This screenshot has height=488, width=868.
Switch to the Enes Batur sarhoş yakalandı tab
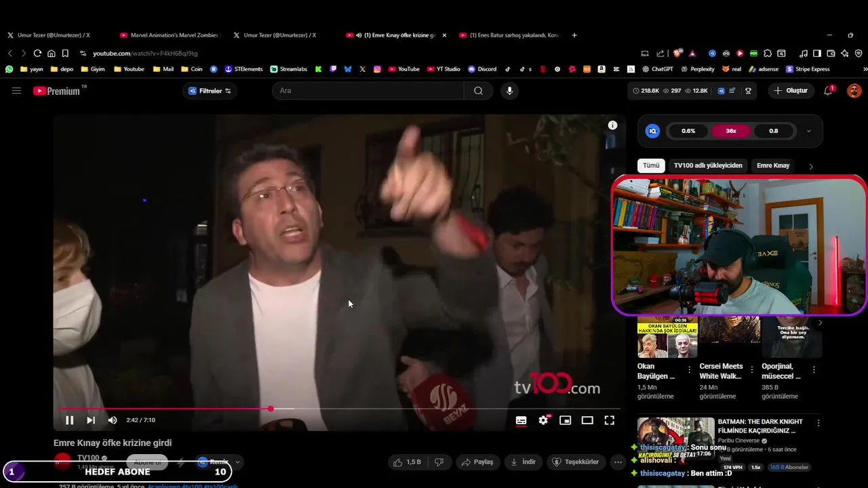click(x=509, y=35)
